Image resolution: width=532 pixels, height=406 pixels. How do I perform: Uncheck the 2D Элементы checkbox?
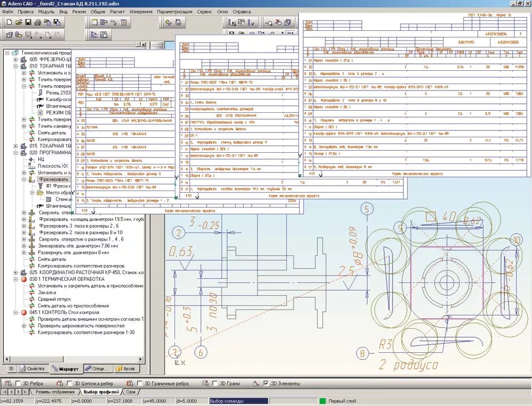(266, 383)
